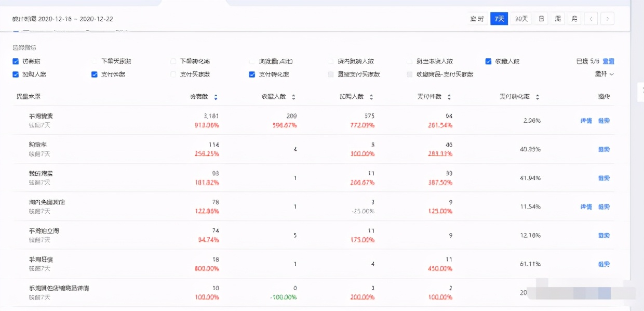Switch to the 月 monthly view tab
This screenshot has height=311, width=644.
(x=574, y=18)
